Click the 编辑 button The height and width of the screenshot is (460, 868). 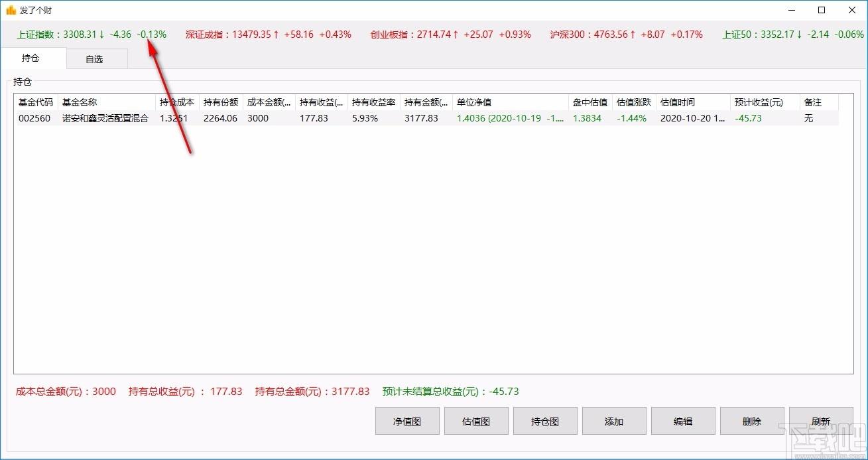tap(682, 420)
